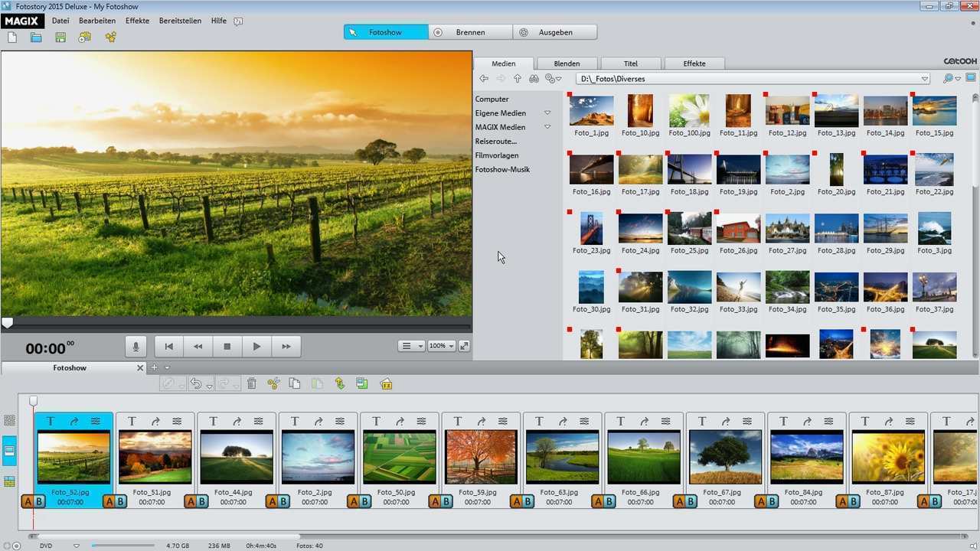Open project via folder icon in top toolbar
The height and width of the screenshot is (551, 980).
36,37
